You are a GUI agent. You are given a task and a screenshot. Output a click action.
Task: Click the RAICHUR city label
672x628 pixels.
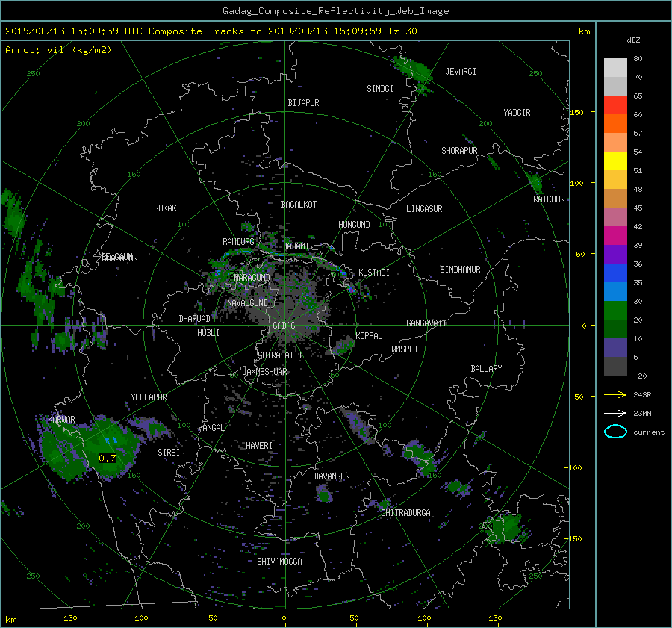(549, 199)
